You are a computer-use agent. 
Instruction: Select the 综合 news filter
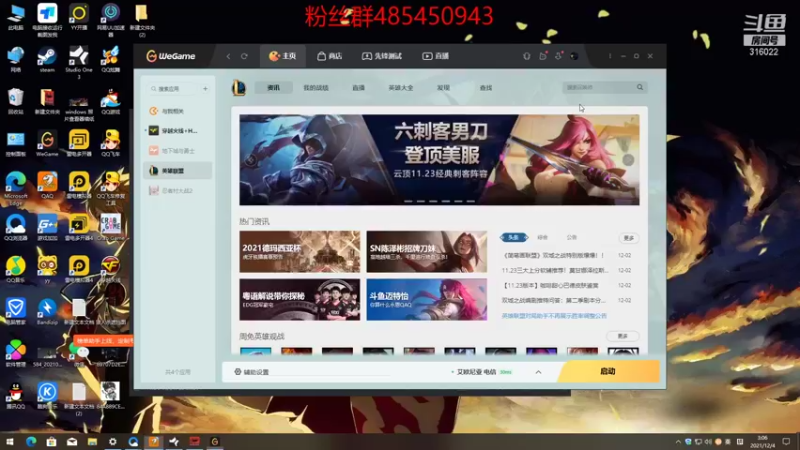pyautogui.click(x=542, y=238)
